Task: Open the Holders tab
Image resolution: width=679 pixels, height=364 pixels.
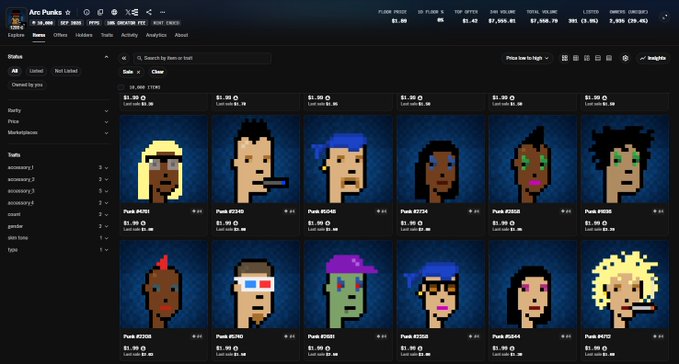Action: 84,35
